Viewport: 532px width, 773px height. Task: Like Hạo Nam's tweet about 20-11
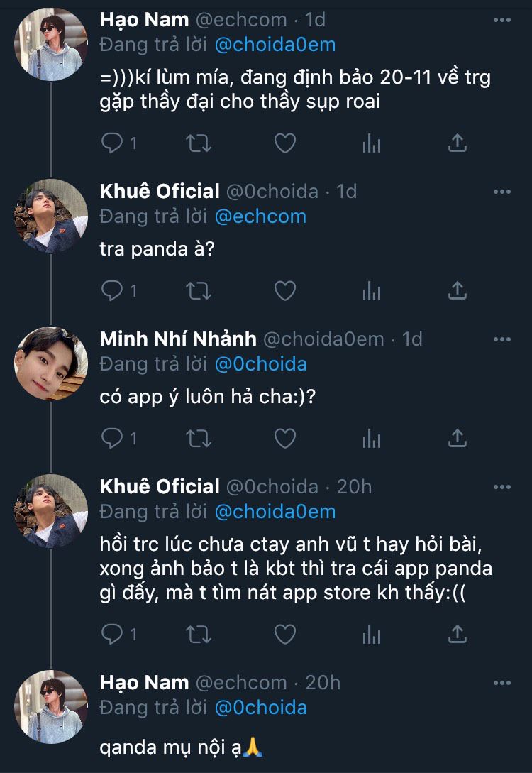coord(284,143)
